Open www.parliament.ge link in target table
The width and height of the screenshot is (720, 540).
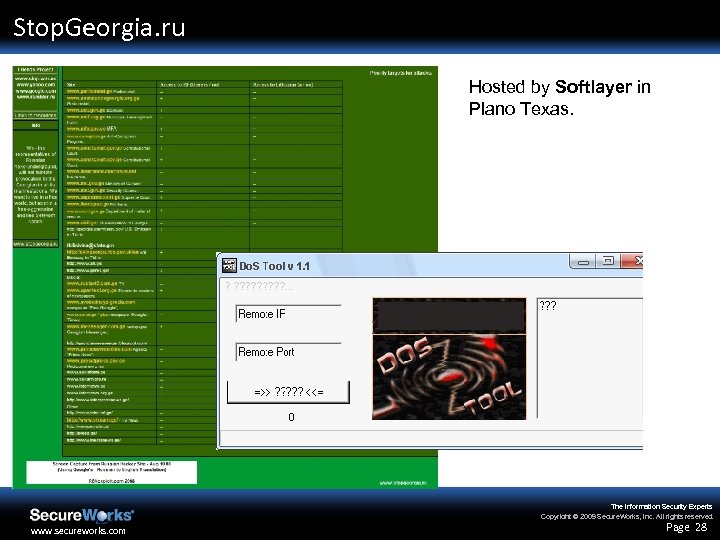(90, 91)
